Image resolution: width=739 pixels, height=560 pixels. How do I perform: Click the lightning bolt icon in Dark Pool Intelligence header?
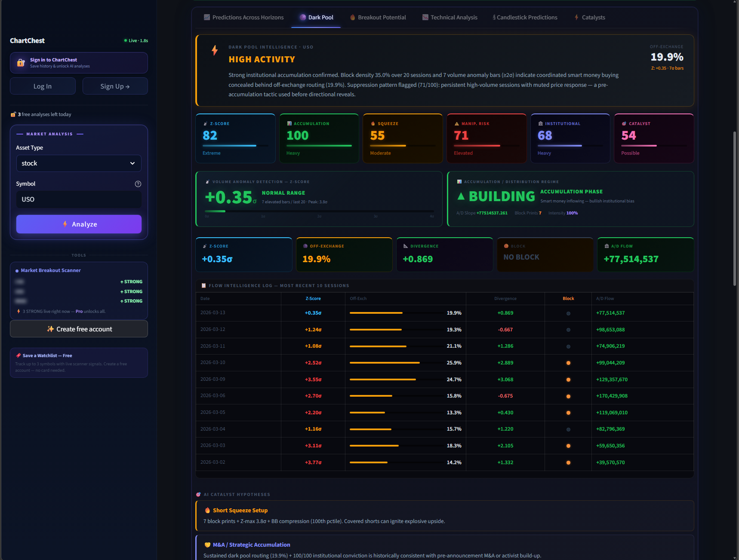coord(214,50)
